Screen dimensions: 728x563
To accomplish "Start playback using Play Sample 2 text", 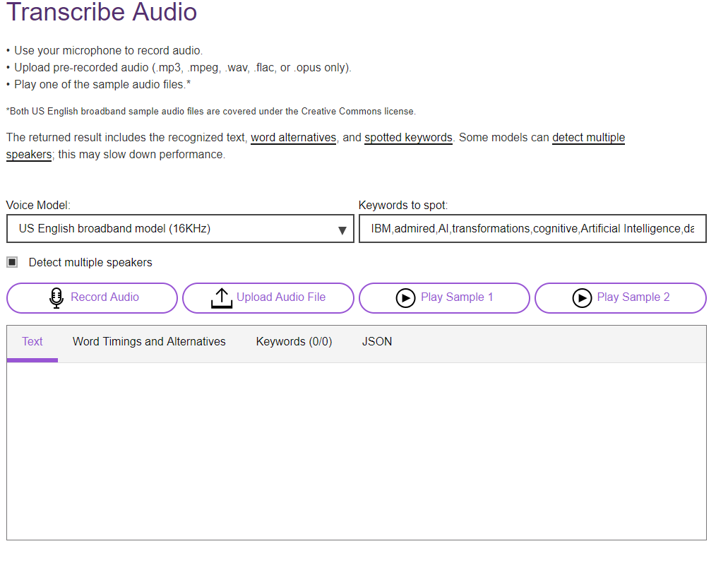I will coord(633,297).
